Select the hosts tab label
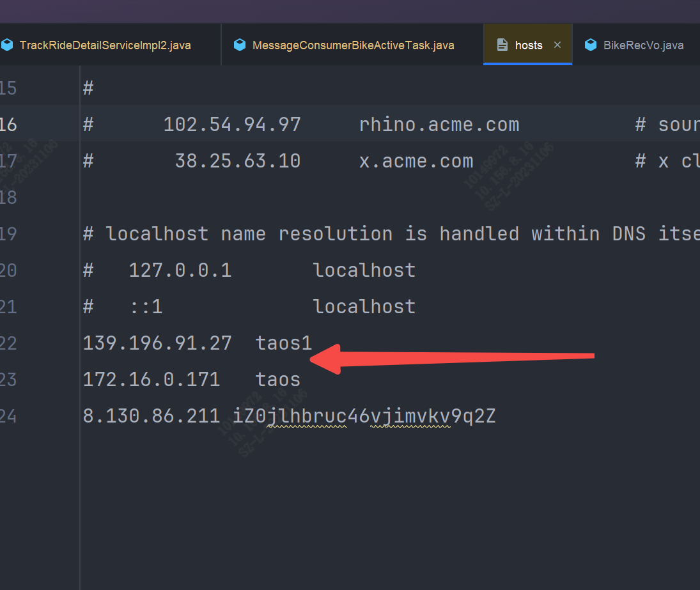The width and height of the screenshot is (700, 590). pyautogui.click(x=529, y=45)
